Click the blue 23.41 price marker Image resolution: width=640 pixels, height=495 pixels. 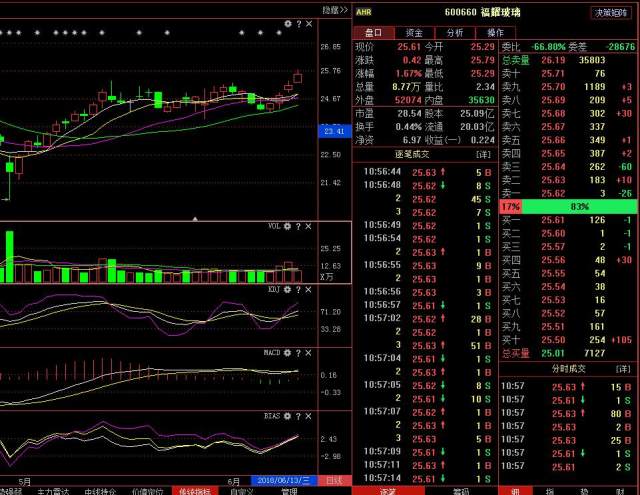(x=334, y=131)
